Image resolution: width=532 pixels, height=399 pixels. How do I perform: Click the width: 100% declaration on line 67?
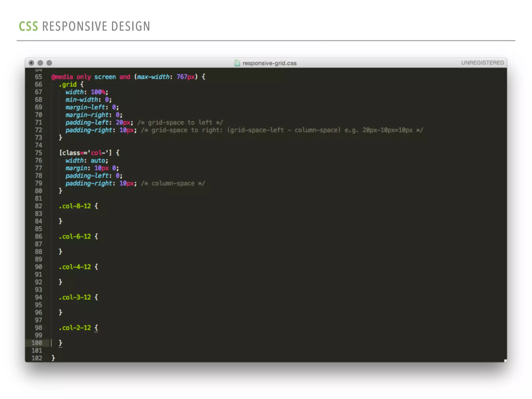[x=87, y=92]
